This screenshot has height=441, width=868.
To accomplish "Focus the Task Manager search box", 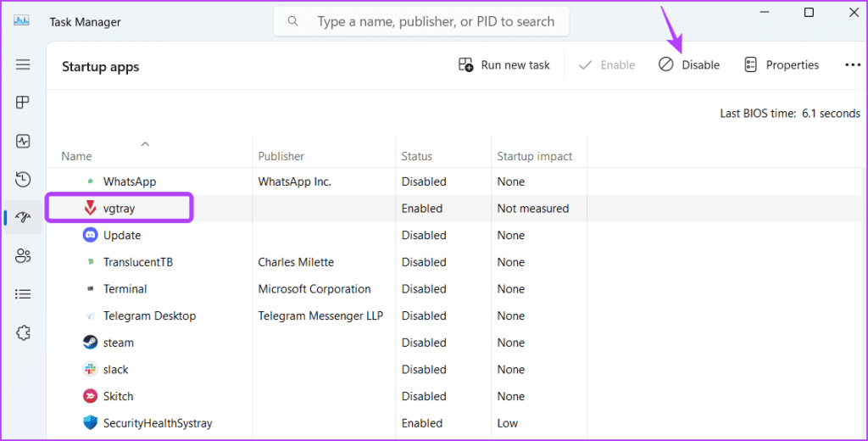I will point(436,21).
